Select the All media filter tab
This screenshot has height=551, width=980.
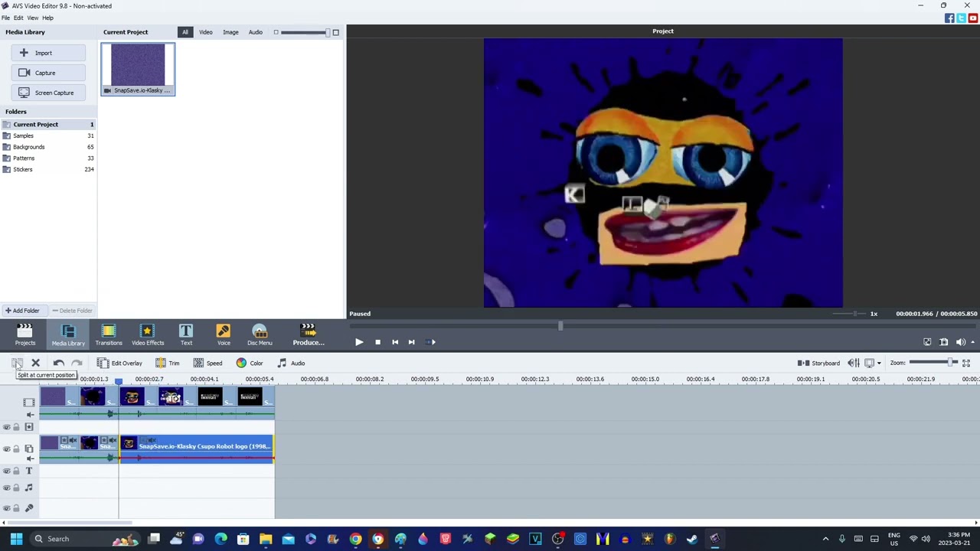[185, 32]
